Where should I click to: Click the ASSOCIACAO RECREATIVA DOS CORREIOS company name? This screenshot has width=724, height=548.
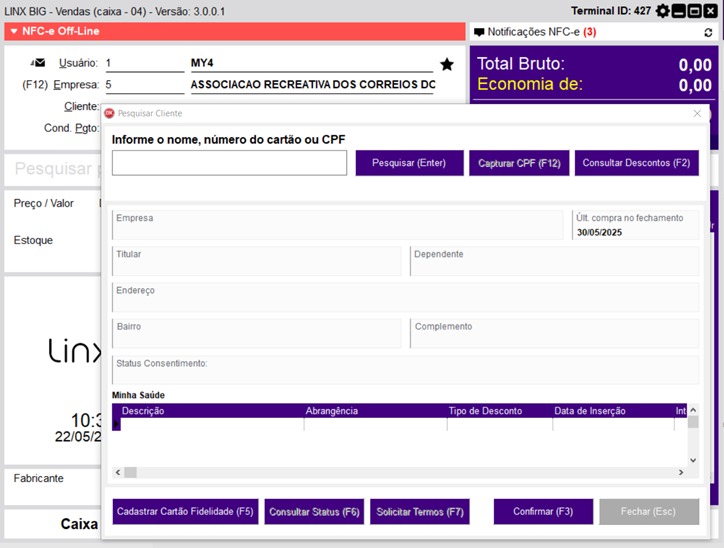313,85
